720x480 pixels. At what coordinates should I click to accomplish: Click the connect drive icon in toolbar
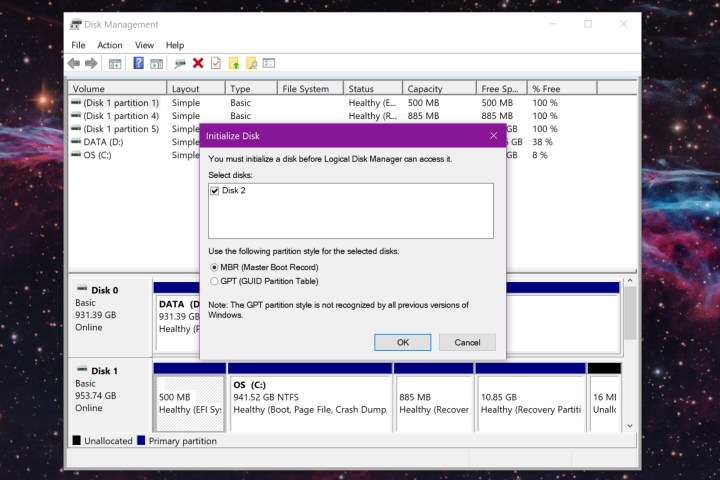coord(180,63)
